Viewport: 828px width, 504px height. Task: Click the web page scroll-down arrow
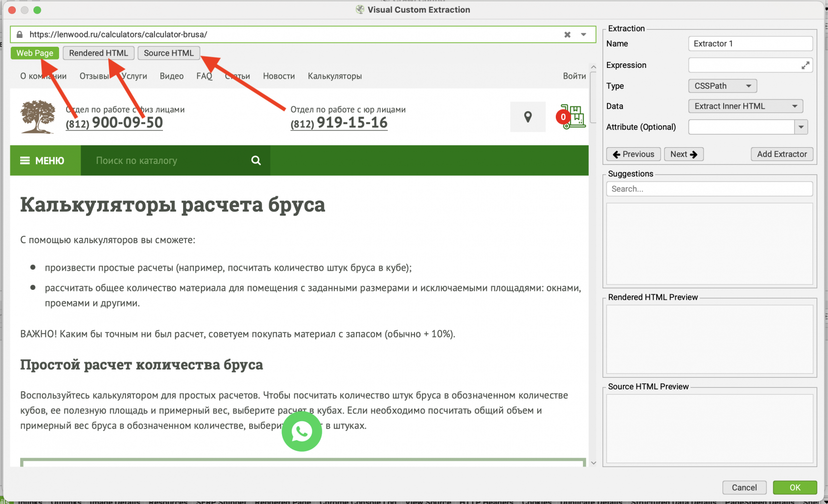593,463
